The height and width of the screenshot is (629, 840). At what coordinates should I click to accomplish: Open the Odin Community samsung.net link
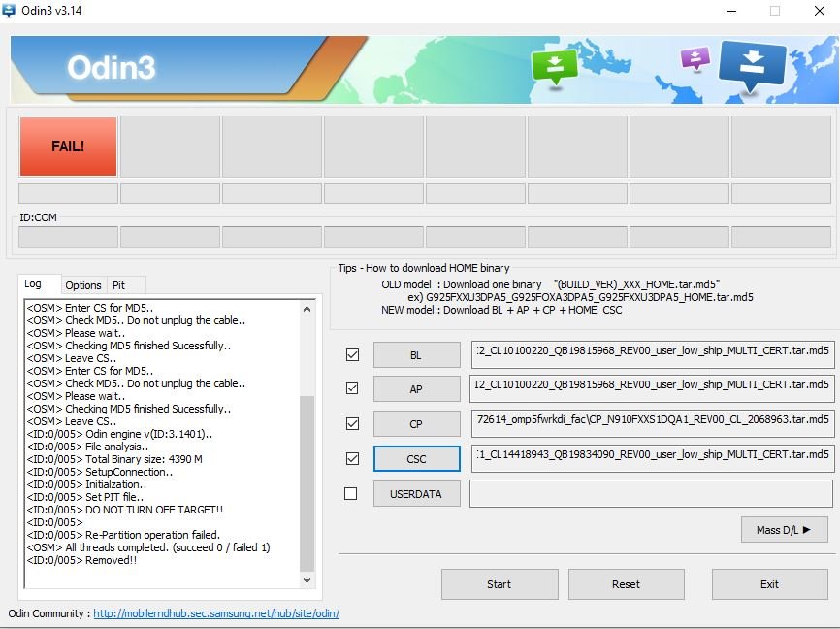(216, 613)
